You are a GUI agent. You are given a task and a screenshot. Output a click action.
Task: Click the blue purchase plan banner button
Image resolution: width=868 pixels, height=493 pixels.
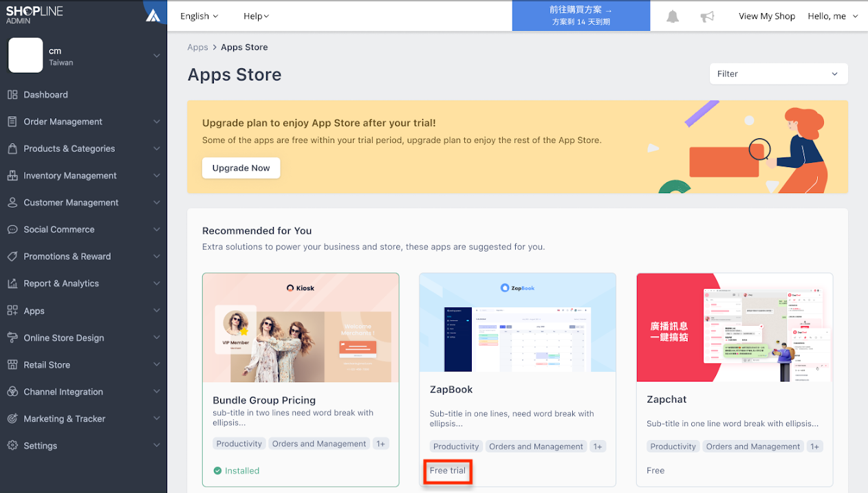[x=581, y=16]
